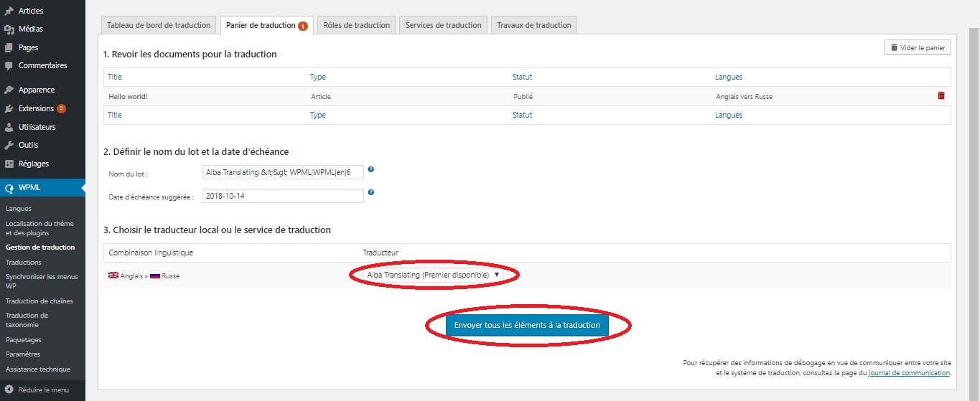Click the Réglages settings icon
The height and width of the screenshot is (401, 980).
pyautogui.click(x=9, y=164)
